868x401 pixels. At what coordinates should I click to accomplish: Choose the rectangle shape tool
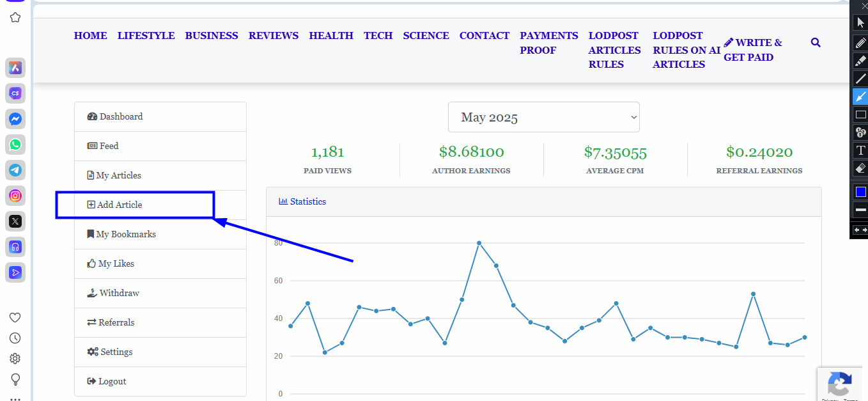click(x=860, y=115)
